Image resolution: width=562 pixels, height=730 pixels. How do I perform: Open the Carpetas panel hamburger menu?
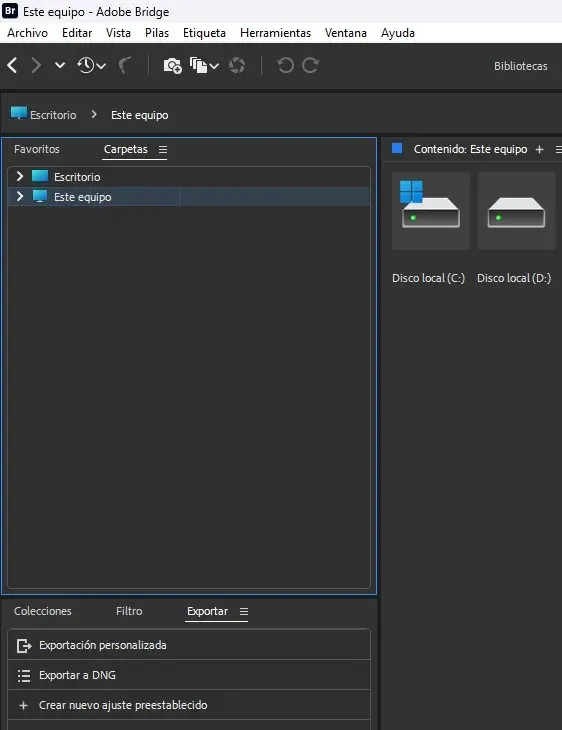pyautogui.click(x=163, y=150)
